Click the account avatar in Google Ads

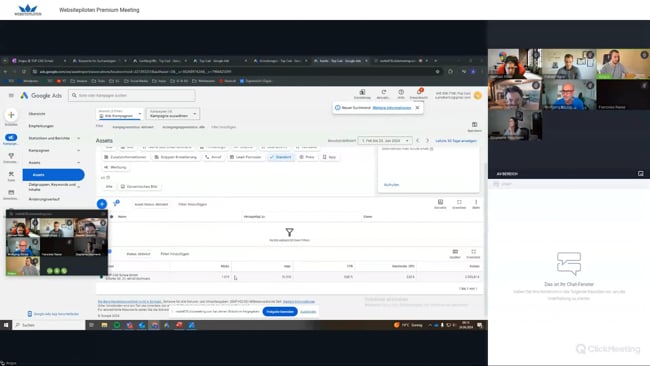(478, 95)
